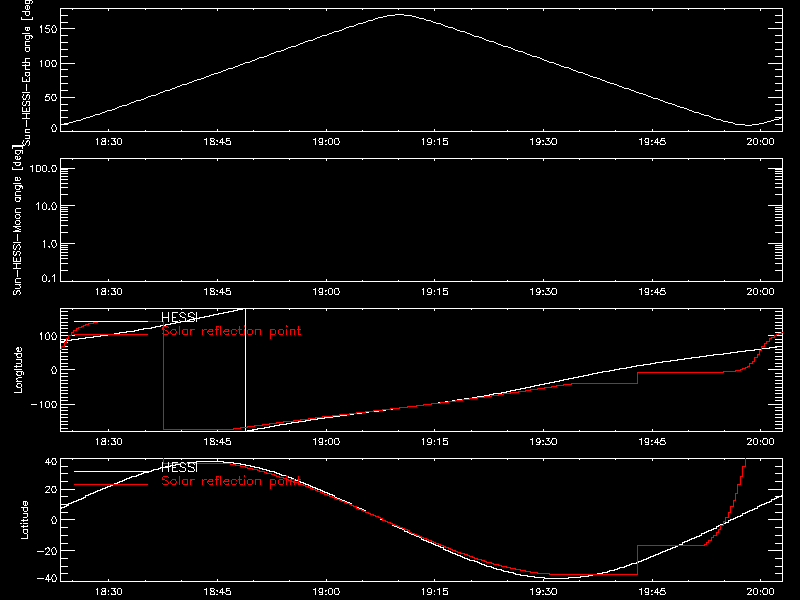Viewport: 800px width, 600px height.
Task: Click the red legend line sample in Latitude plot
Action: pyautogui.click(x=111, y=485)
